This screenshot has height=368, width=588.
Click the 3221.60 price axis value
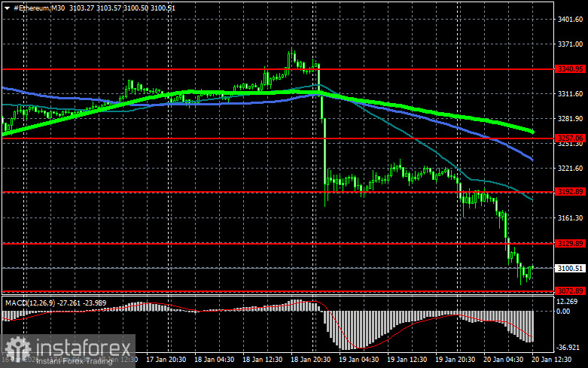point(571,169)
